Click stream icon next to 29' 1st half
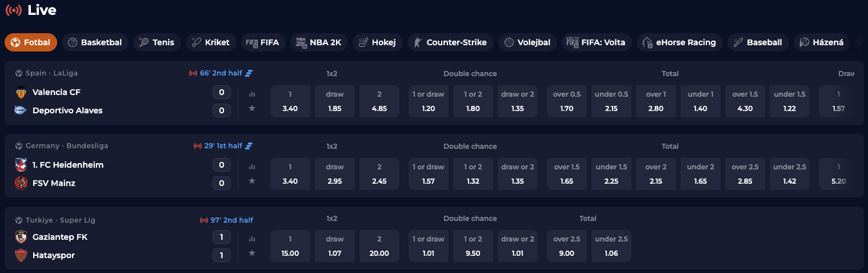The image size is (868, 273). point(249,146)
